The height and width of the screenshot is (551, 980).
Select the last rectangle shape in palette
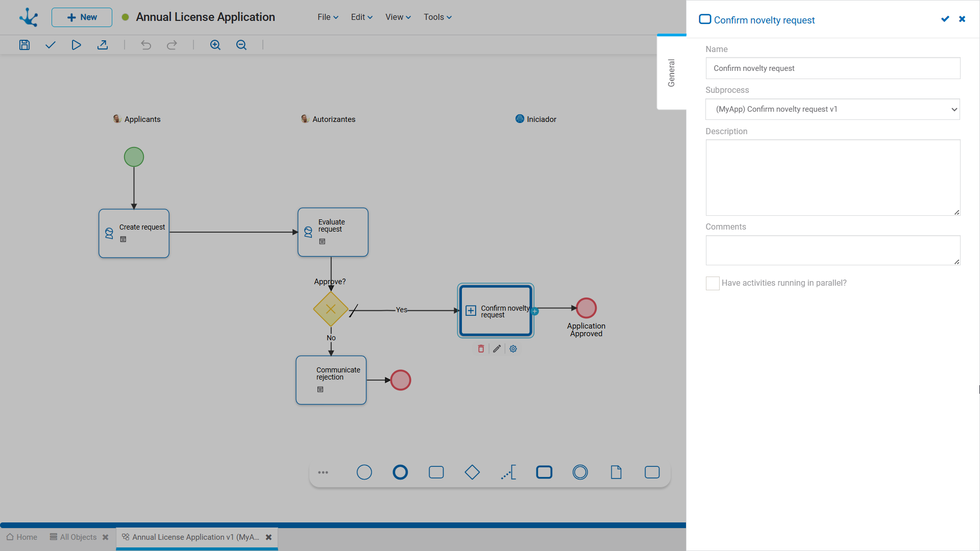click(652, 472)
